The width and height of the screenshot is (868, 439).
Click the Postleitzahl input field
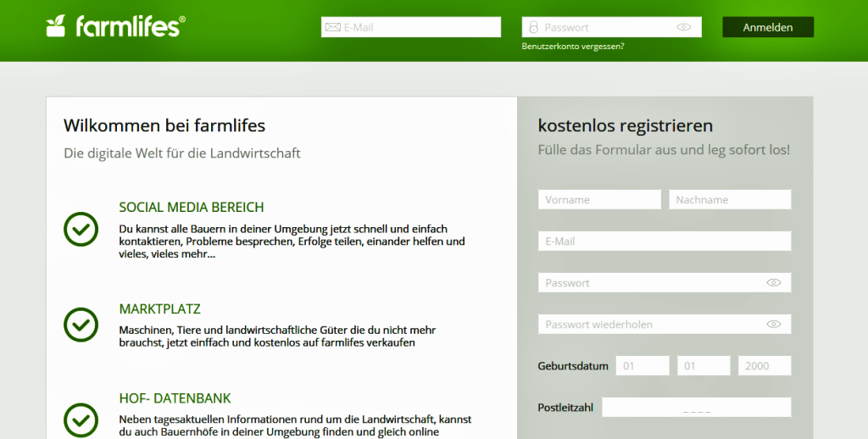[697, 408]
